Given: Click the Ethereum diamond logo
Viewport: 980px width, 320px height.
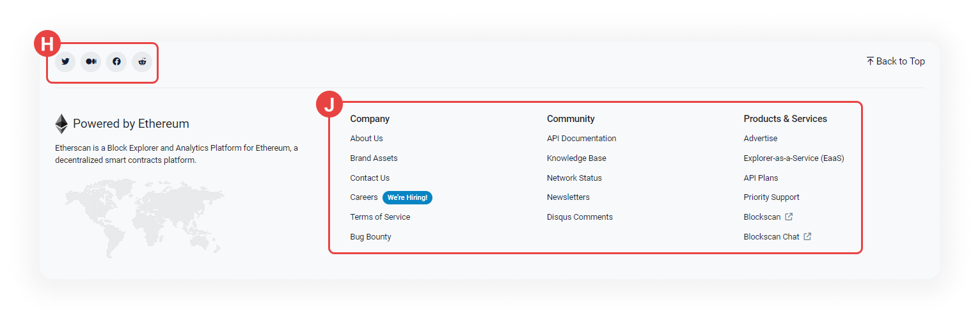Looking at the screenshot, I should click(x=61, y=124).
